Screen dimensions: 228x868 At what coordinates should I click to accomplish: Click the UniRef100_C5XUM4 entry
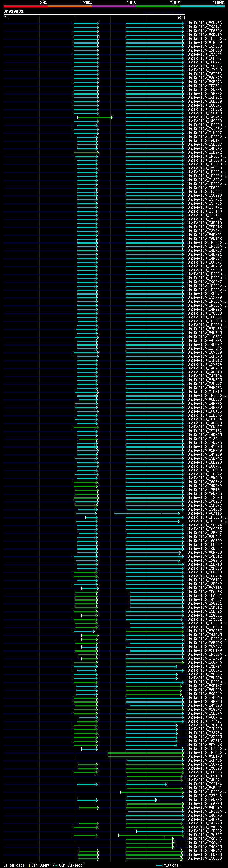click(x=204, y=55)
